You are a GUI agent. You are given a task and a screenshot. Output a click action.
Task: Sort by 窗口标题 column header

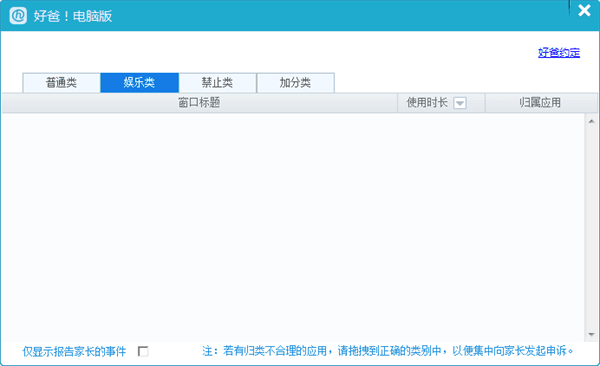199,103
